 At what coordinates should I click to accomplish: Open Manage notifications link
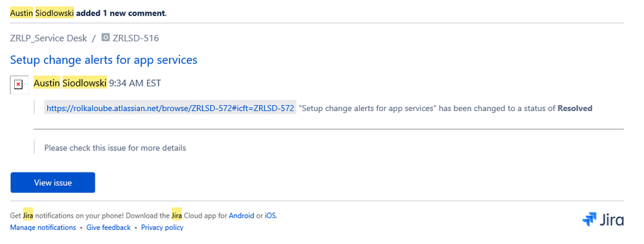[43, 228]
